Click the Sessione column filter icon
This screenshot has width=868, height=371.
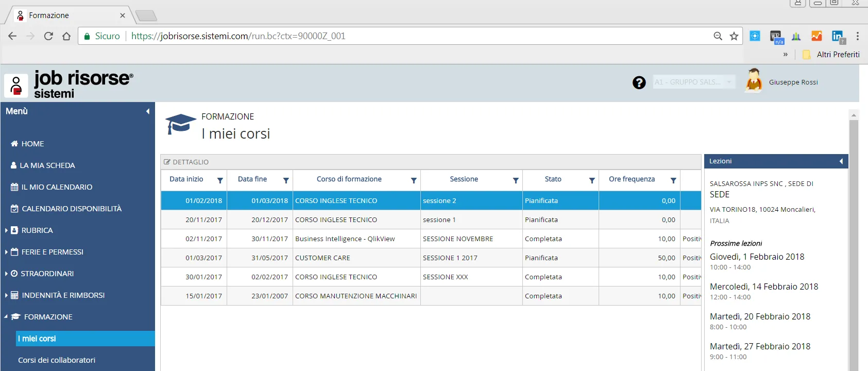516,180
